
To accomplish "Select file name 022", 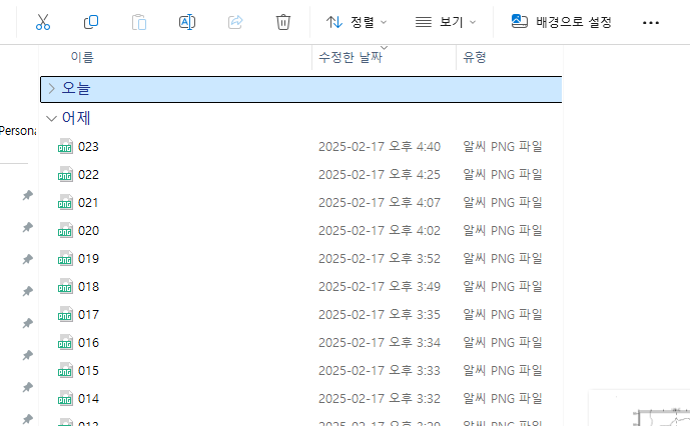I will [x=88, y=175].
